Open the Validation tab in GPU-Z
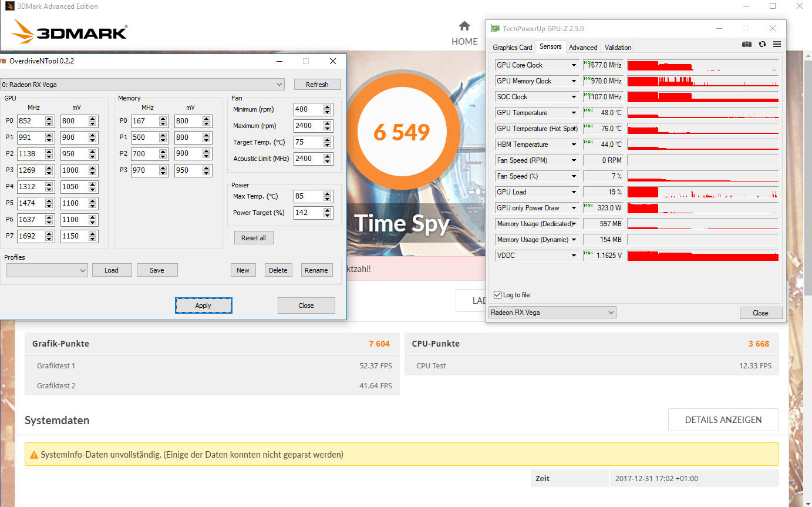The width and height of the screenshot is (812, 507). click(618, 48)
